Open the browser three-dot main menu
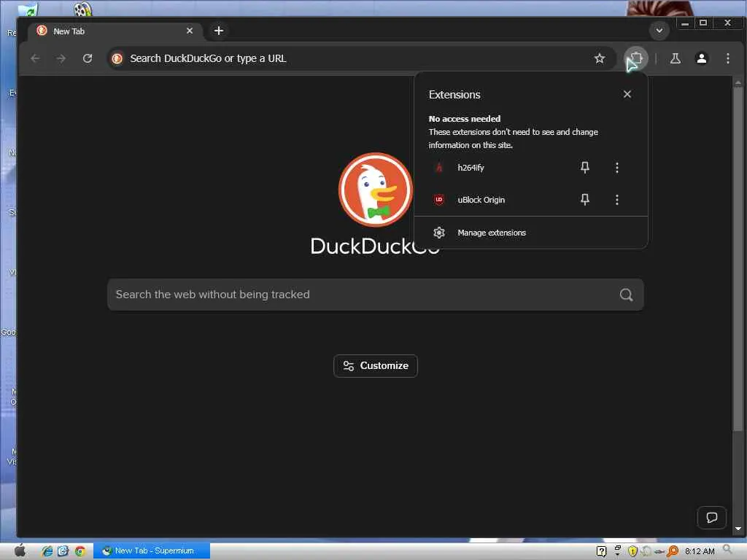This screenshot has height=560, width=747. (x=727, y=58)
